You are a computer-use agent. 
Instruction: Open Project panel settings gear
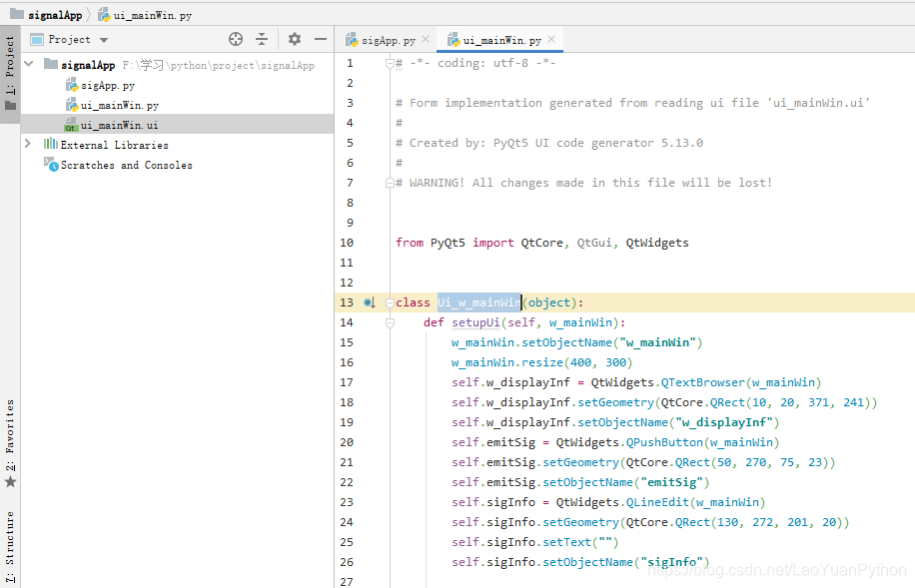coord(295,39)
